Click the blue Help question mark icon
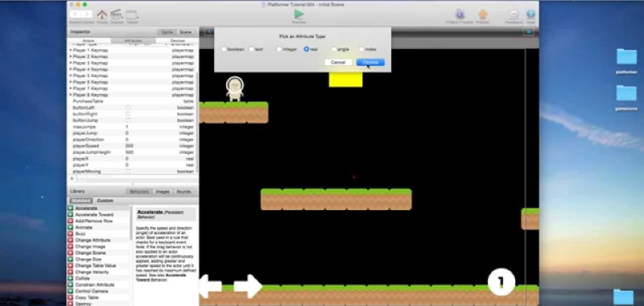Viewport: 644px width, 306px height. (x=530, y=14)
